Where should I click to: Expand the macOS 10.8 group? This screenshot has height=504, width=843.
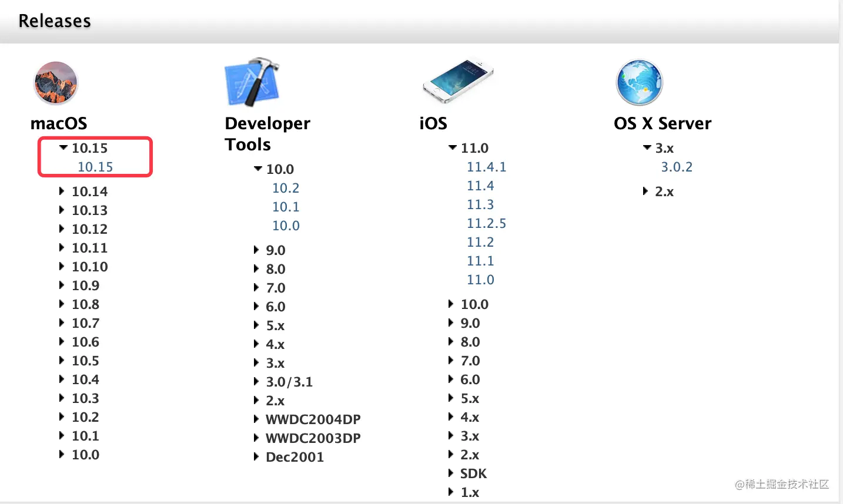tap(62, 304)
